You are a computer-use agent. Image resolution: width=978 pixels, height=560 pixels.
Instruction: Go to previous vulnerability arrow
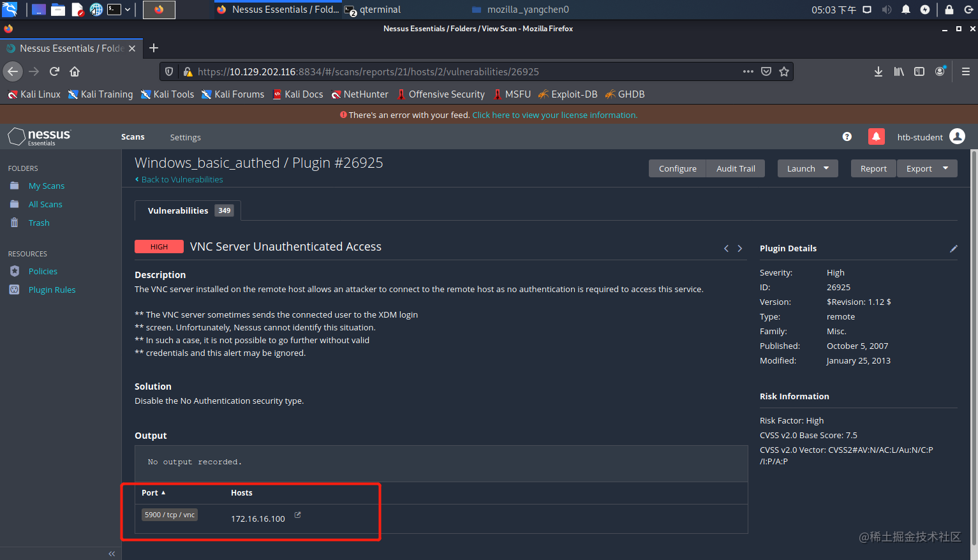click(x=726, y=249)
